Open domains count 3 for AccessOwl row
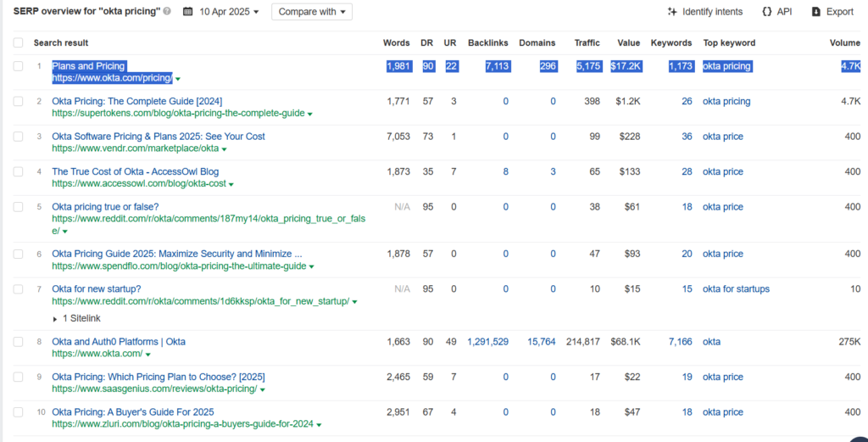The width and height of the screenshot is (868, 442). click(553, 171)
